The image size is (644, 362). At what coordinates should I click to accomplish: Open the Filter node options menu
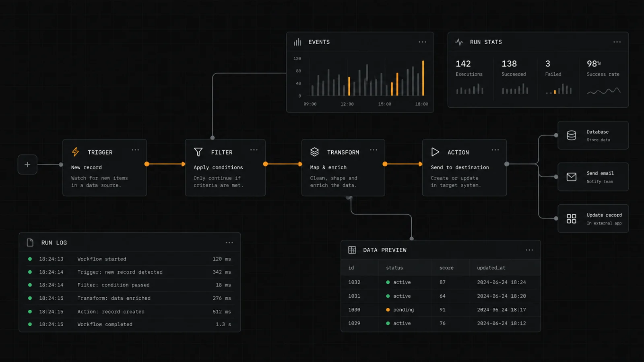pyautogui.click(x=254, y=150)
